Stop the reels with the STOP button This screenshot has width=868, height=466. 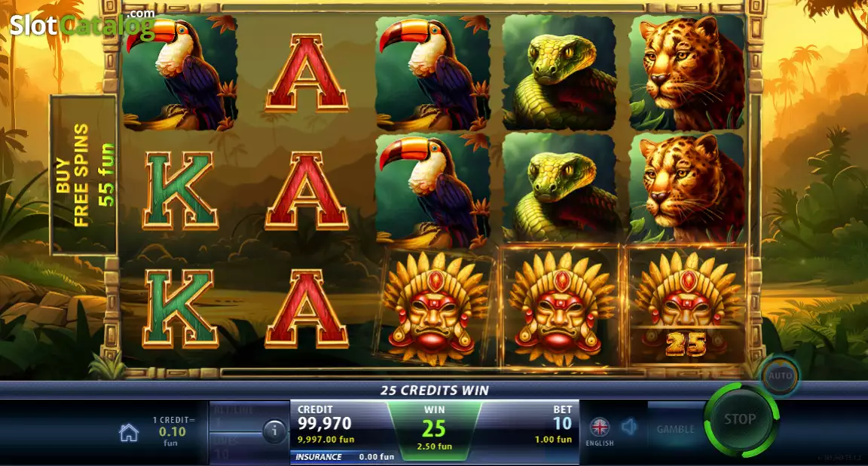(741, 419)
